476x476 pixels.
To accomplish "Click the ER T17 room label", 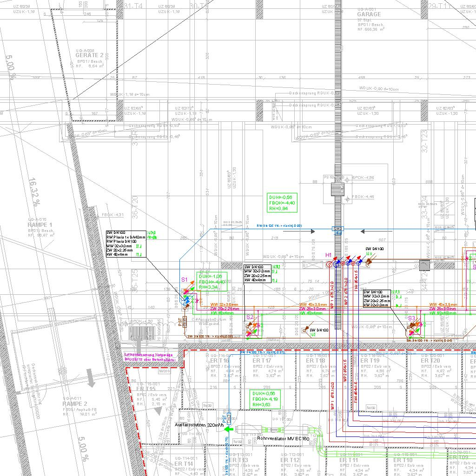I will tap(262, 361).
